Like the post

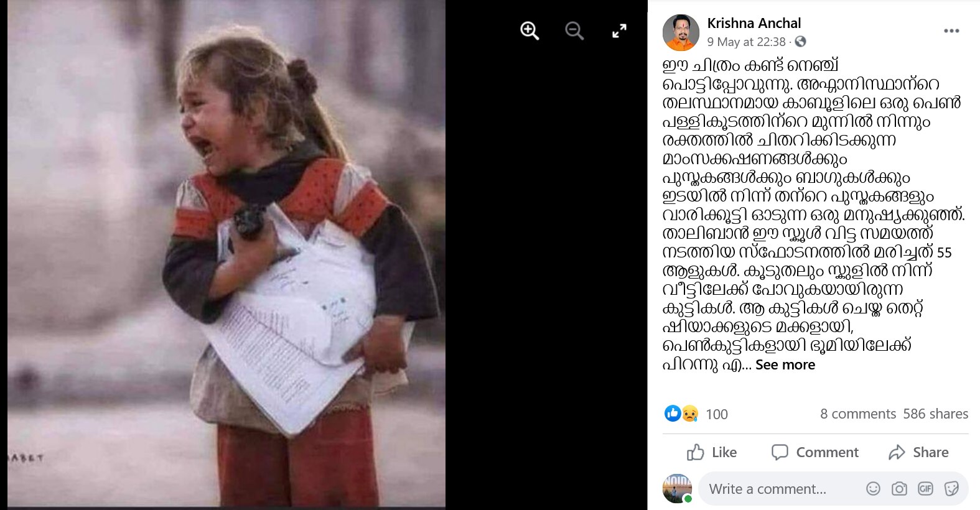(x=712, y=452)
